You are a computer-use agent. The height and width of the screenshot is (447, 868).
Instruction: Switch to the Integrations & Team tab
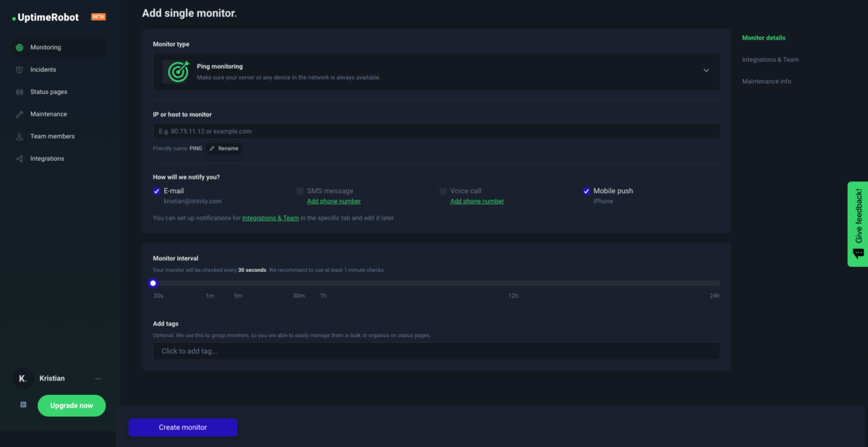[x=770, y=59]
